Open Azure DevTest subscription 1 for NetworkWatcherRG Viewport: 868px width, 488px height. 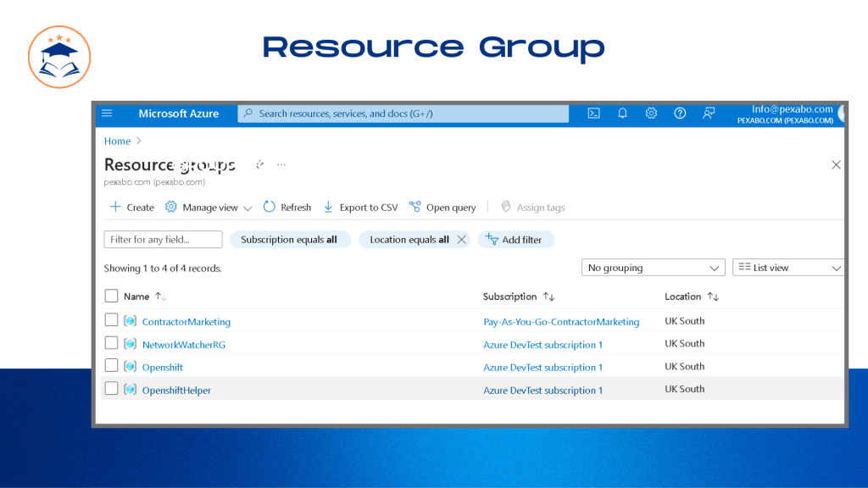tap(543, 345)
